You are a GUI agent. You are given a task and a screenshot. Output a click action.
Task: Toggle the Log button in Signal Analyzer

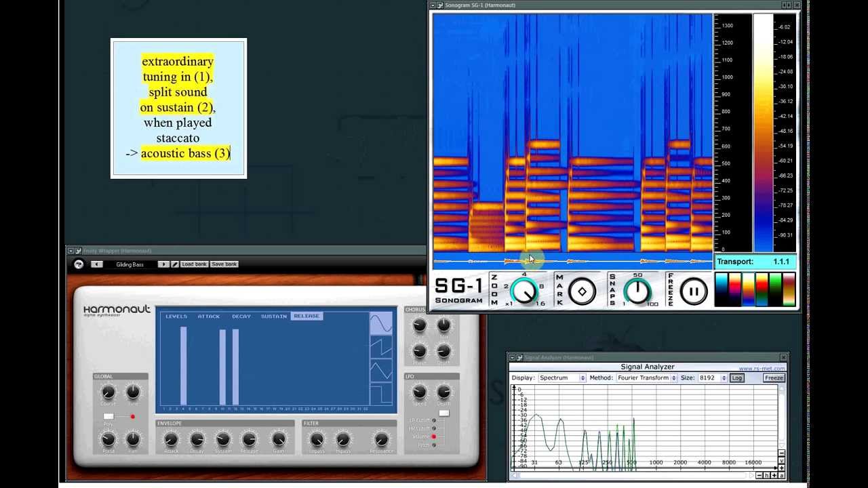[737, 378]
